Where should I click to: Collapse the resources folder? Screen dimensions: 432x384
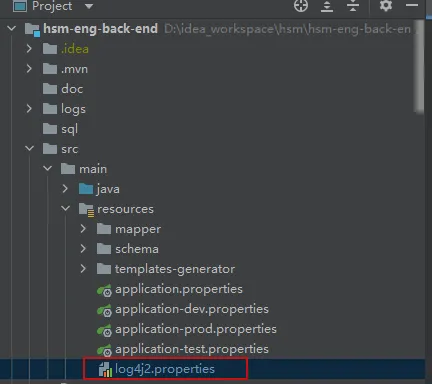pyautogui.click(x=65, y=208)
